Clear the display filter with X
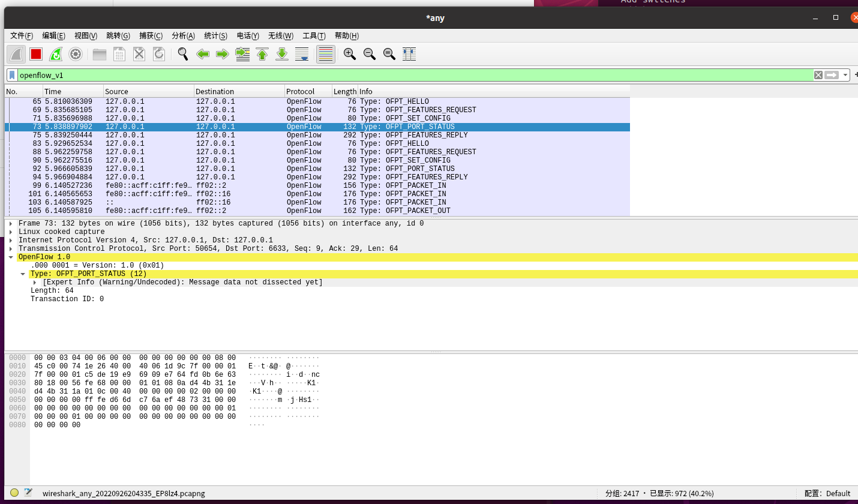This screenshot has height=504, width=858. (x=818, y=75)
